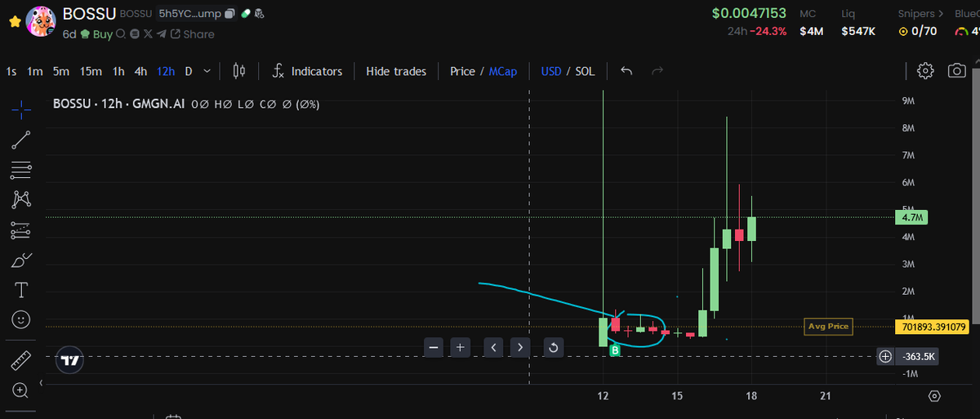
Task: Select the 12h timeframe
Action: click(x=166, y=71)
